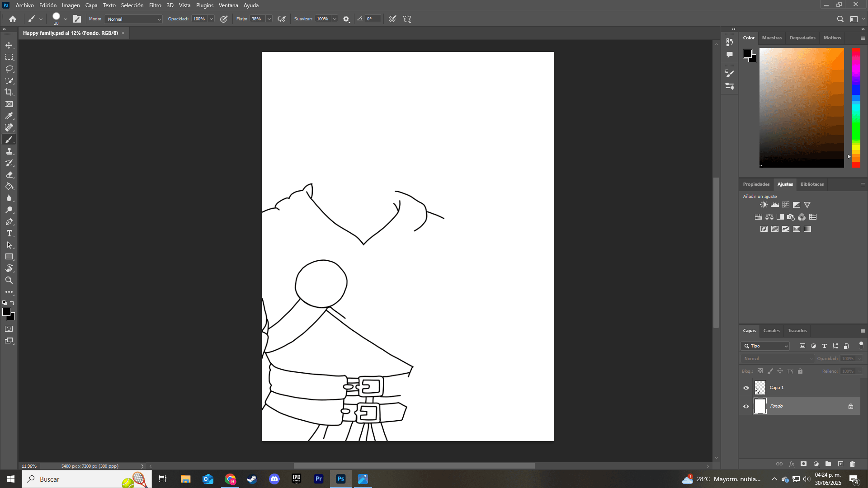Create a new layer in Layers panel
This screenshot has width=868, height=488.
(x=841, y=464)
